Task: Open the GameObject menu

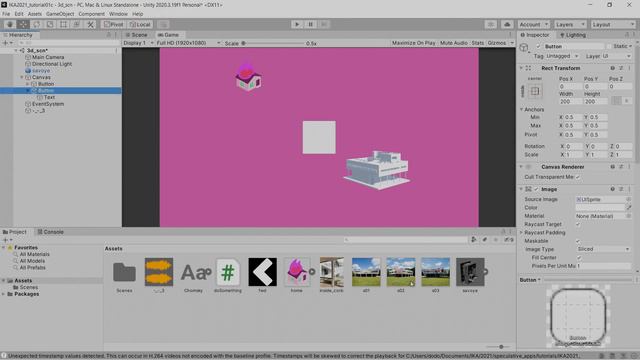Action: (x=60, y=14)
